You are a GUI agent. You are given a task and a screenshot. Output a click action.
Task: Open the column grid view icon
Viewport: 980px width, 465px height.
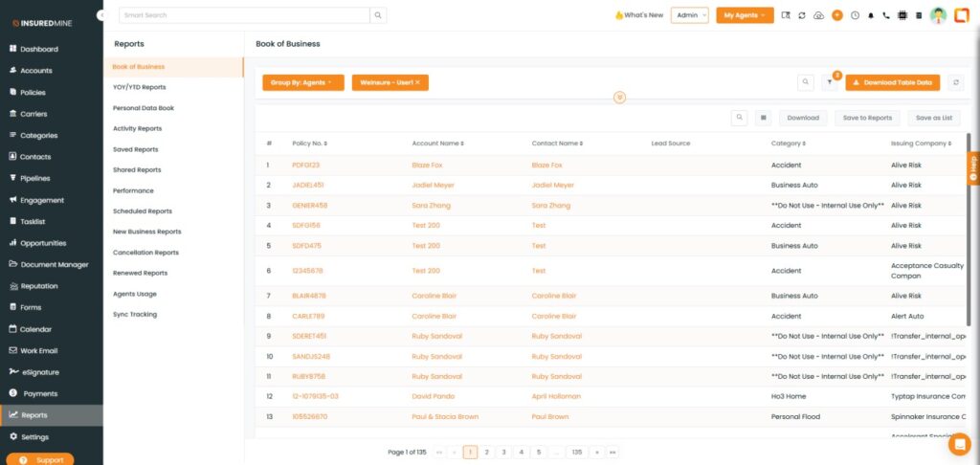763,118
